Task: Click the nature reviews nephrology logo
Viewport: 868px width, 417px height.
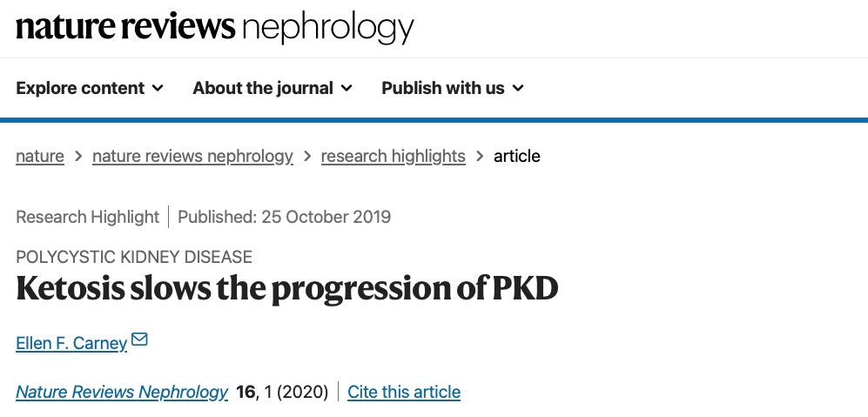Action: 214,27
